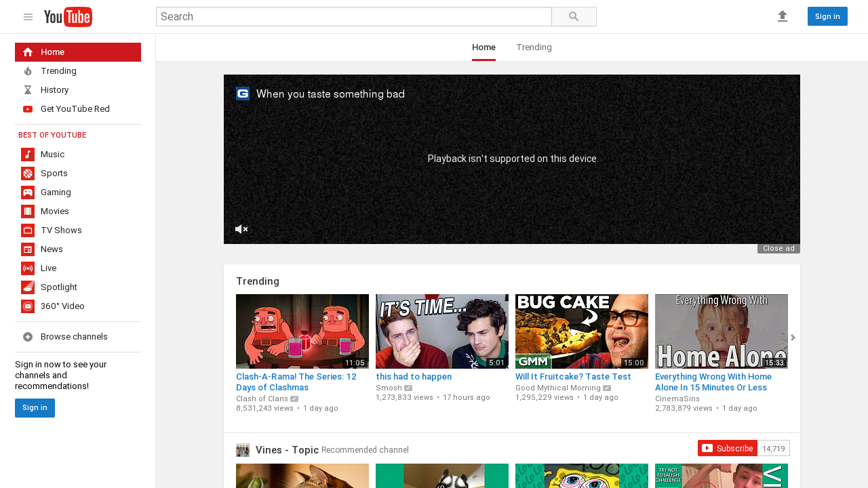868x488 pixels.
Task: Close the ad with Close ad
Action: (778, 249)
